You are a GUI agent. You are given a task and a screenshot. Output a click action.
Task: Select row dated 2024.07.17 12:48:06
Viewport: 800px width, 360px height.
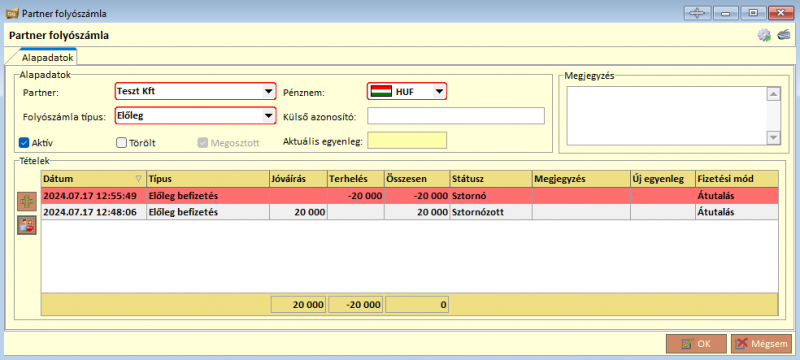coord(410,212)
